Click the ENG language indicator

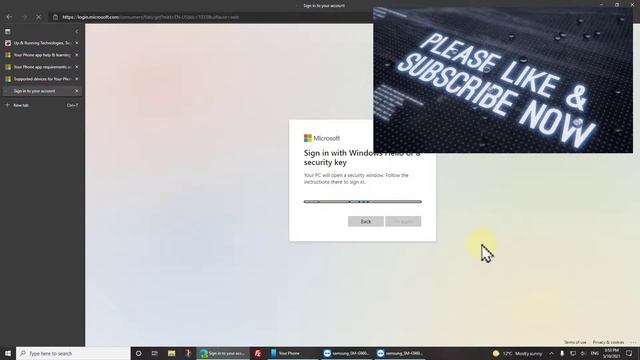click(x=595, y=353)
